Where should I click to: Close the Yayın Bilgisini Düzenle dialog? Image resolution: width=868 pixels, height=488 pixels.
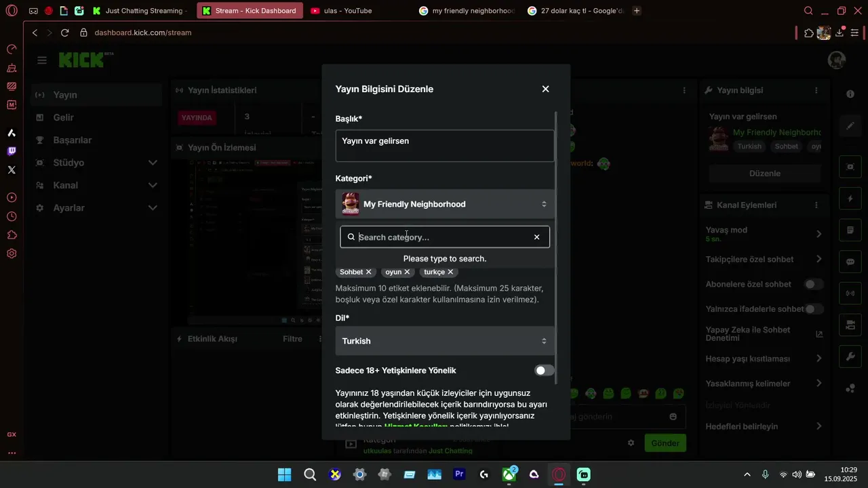(545, 89)
